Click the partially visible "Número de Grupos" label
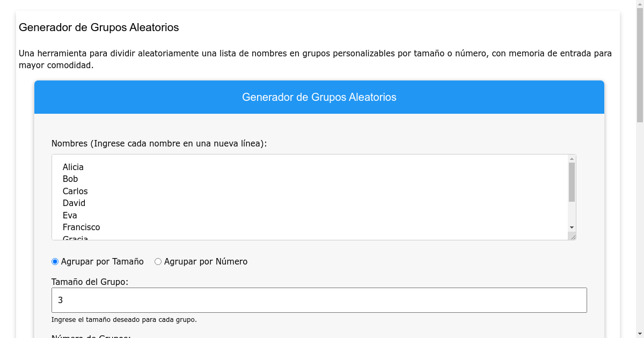Image resolution: width=644 pixels, height=338 pixels. pyautogui.click(x=91, y=336)
